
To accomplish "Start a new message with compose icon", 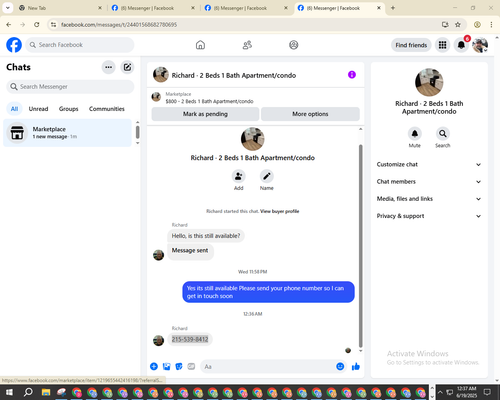I will pos(127,67).
